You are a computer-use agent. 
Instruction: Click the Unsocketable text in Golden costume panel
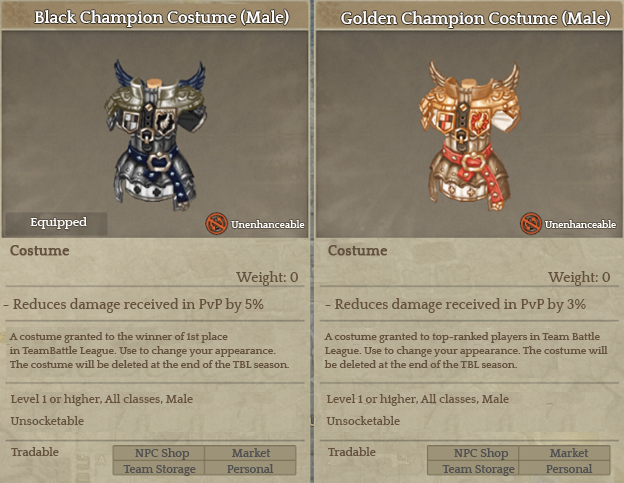363,421
